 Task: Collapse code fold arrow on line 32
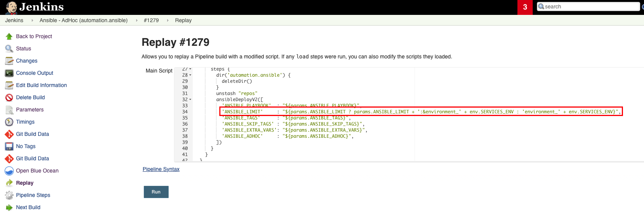(x=190, y=100)
